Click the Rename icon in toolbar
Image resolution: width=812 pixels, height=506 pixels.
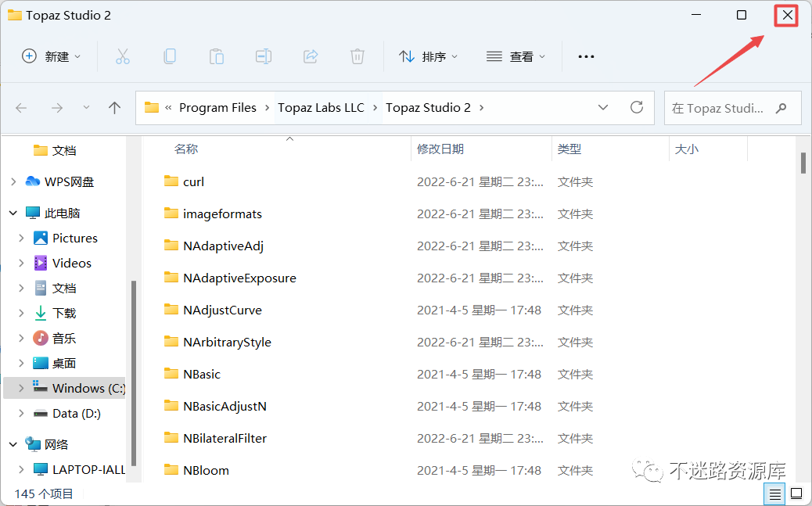(264, 56)
